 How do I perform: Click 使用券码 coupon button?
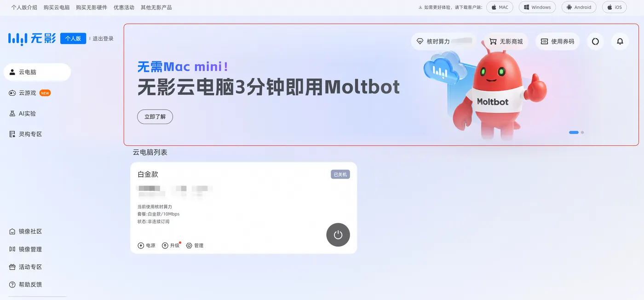(558, 41)
